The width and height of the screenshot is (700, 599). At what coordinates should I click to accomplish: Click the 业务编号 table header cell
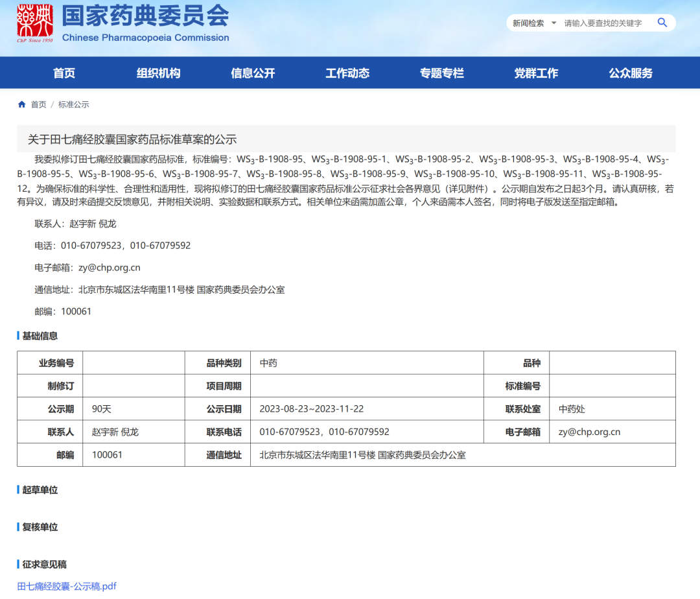point(50,363)
